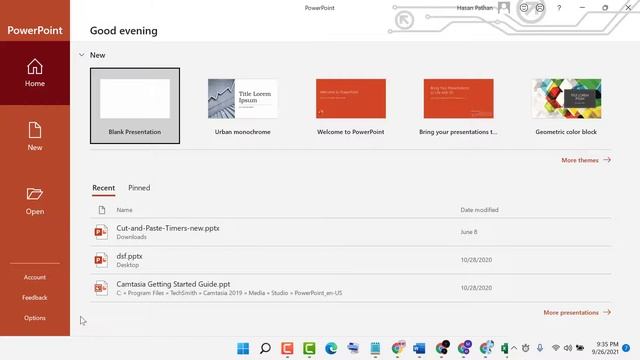Open Wi-Fi network settings in system tray
640x360 pixels.
pos(556,348)
